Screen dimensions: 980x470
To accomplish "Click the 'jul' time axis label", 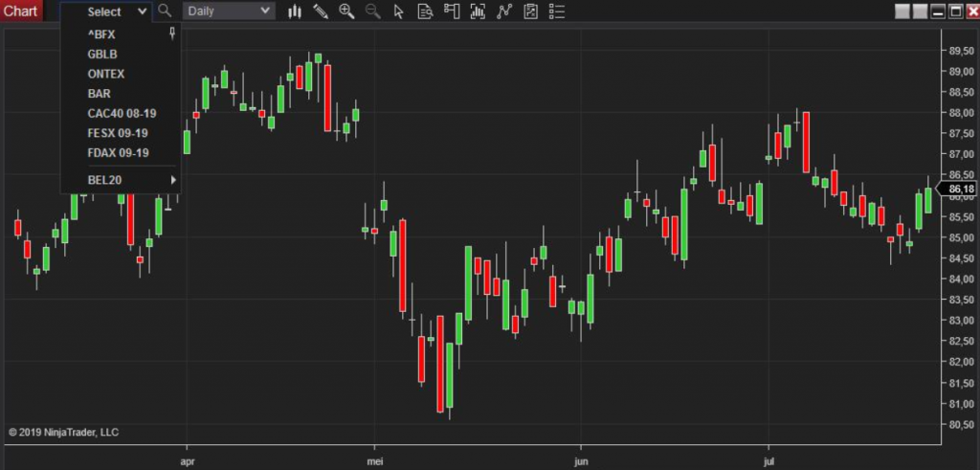I will [768, 461].
